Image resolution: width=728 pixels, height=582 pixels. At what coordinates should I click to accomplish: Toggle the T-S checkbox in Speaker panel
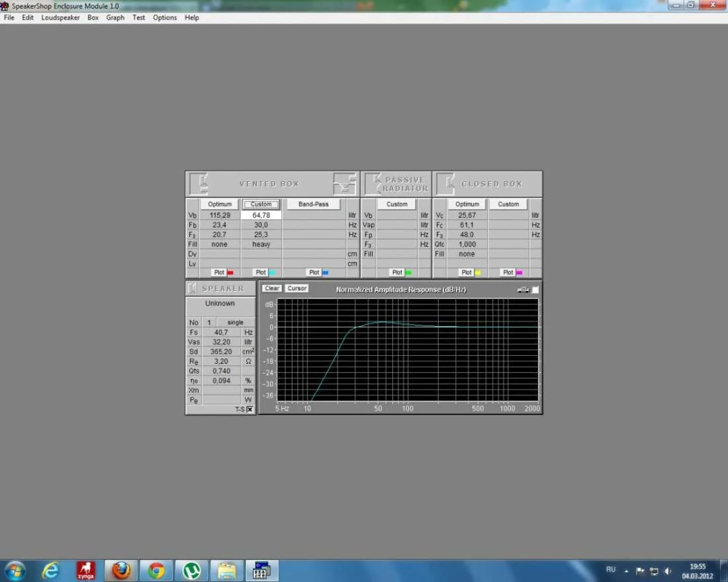click(x=250, y=409)
